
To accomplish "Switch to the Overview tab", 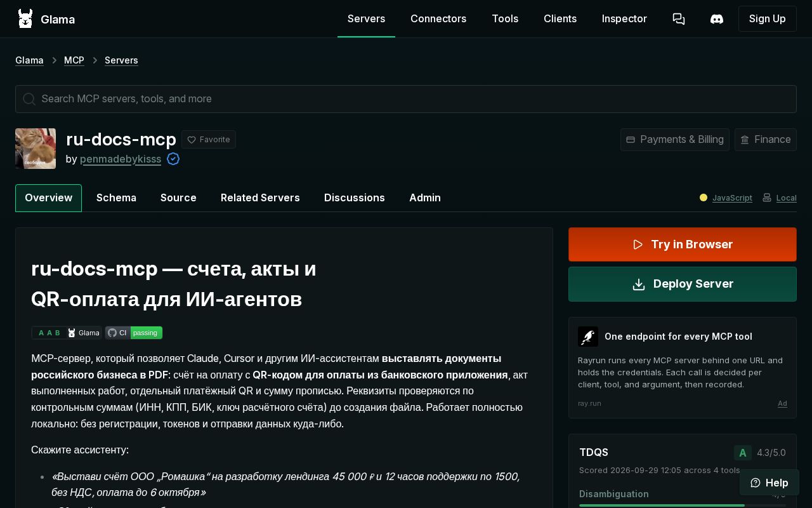I will (x=48, y=198).
